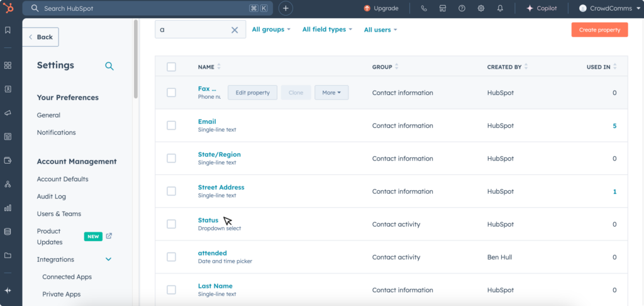Click the help question mark icon
The width and height of the screenshot is (644, 306).
(x=462, y=8)
